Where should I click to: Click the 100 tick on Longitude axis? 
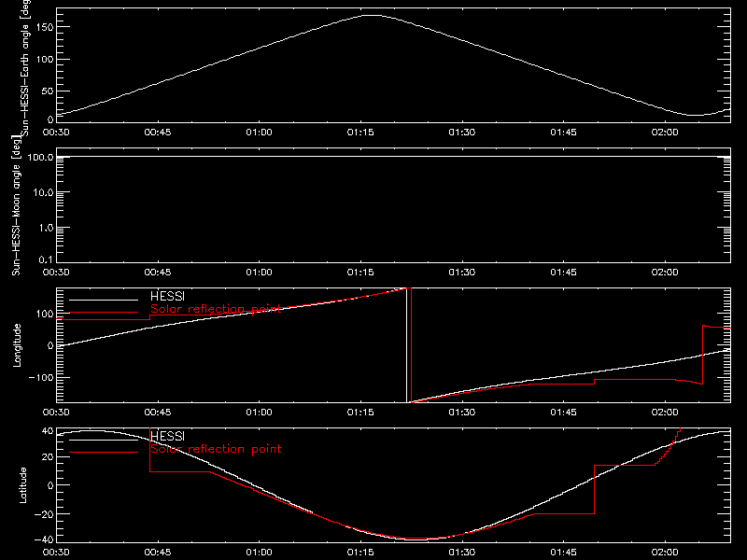pyautogui.click(x=47, y=314)
